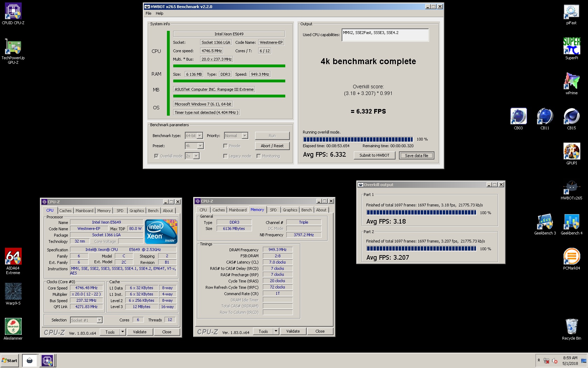Launch Geekbench 4 desktop icon

coord(571,224)
